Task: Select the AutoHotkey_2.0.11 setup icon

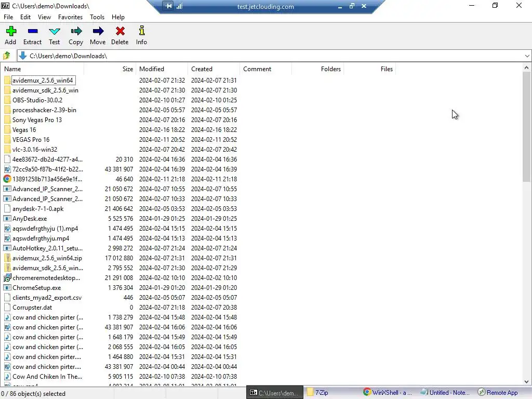Action: tap(7, 248)
